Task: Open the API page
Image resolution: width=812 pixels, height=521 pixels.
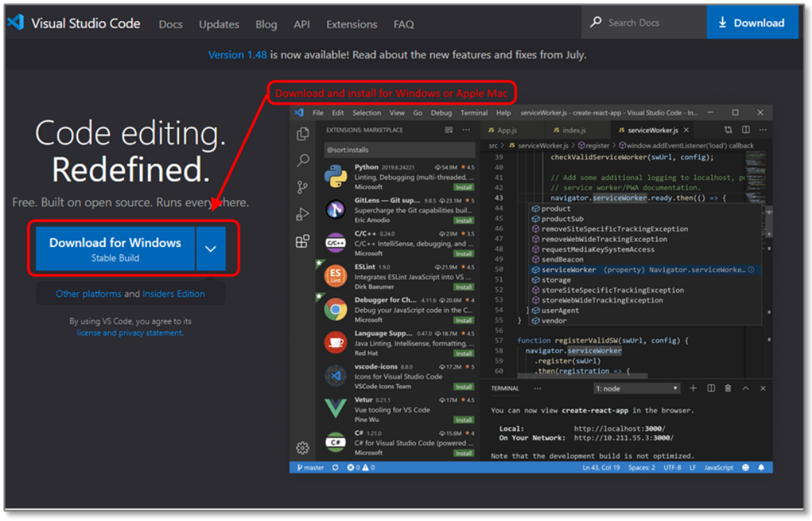Action: (302, 24)
